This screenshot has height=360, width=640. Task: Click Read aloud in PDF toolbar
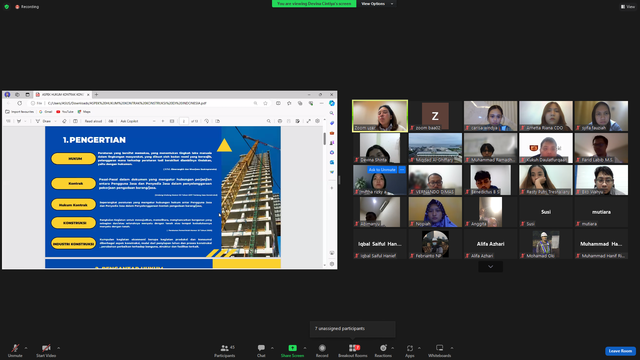93,121
